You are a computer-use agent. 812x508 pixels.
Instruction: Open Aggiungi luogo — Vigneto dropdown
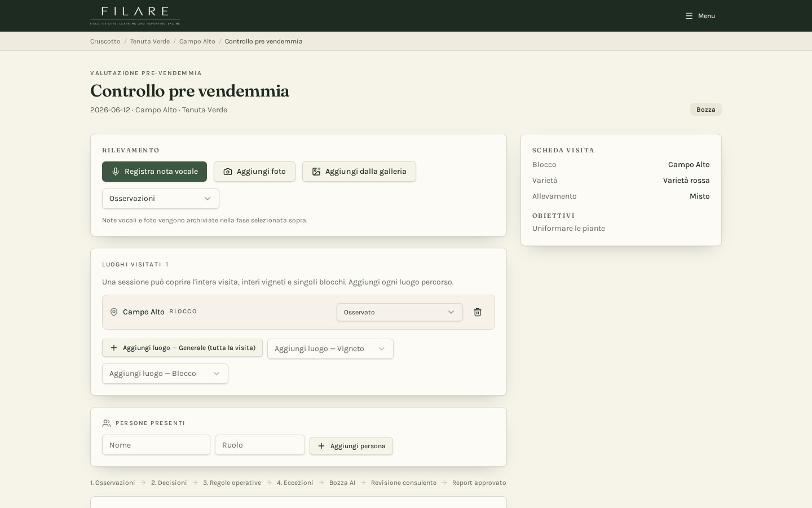(x=330, y=349)
